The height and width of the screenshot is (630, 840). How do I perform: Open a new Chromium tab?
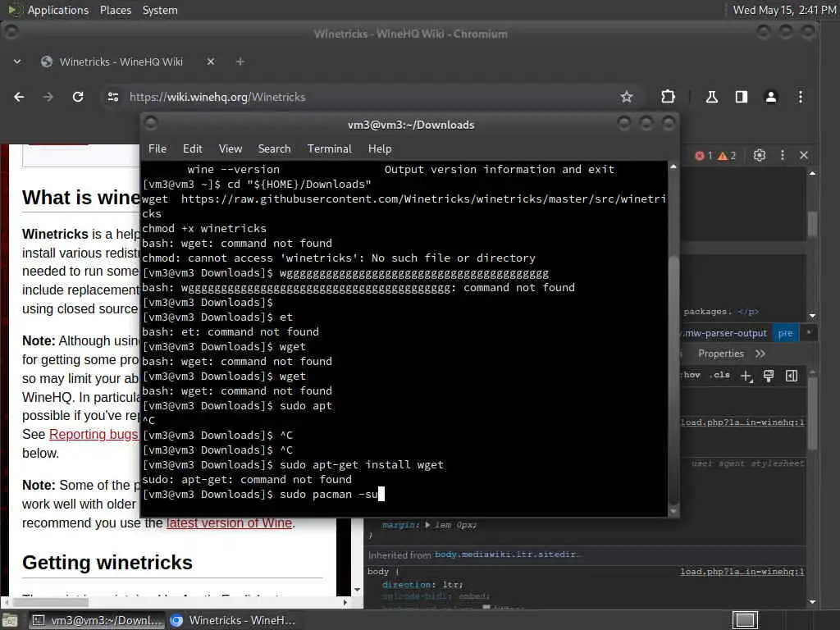[x=240, y=62]
